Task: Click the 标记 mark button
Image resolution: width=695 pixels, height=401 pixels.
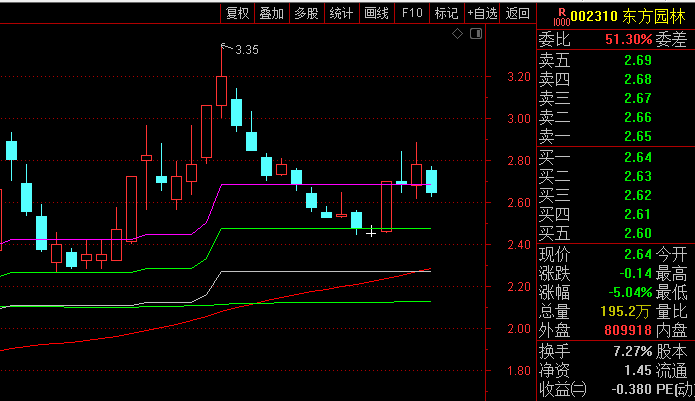Action: (446, 13)
